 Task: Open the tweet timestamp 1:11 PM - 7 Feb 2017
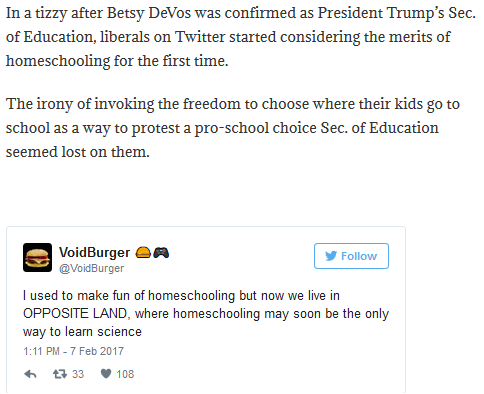point(73,351)
